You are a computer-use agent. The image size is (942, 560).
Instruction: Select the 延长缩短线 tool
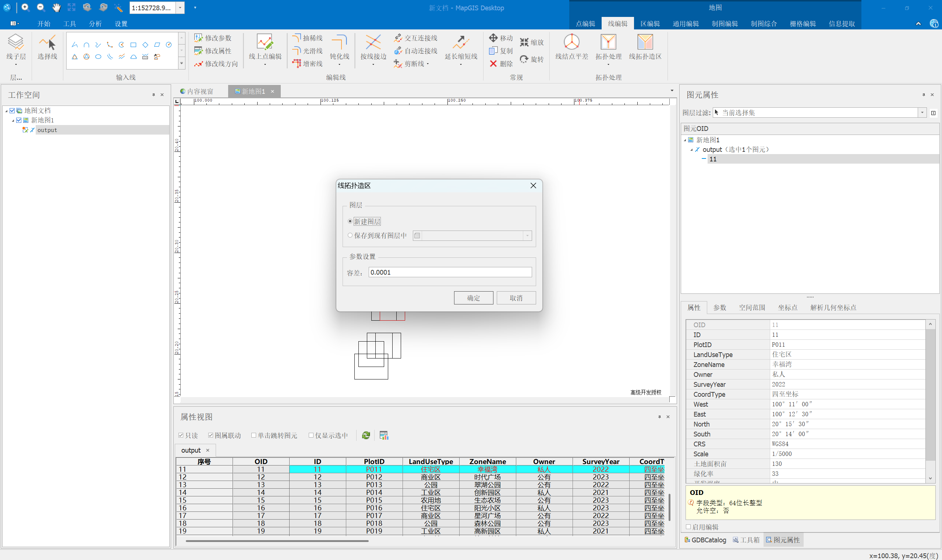461,42
